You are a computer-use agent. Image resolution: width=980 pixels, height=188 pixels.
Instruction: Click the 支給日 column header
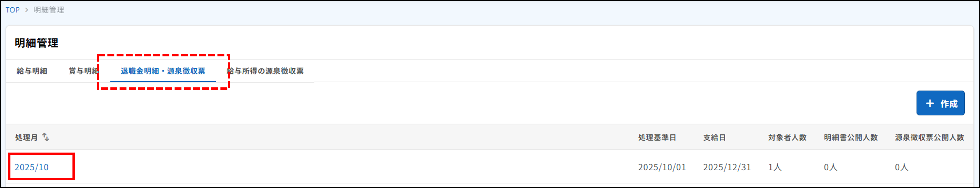click(715, 137)
